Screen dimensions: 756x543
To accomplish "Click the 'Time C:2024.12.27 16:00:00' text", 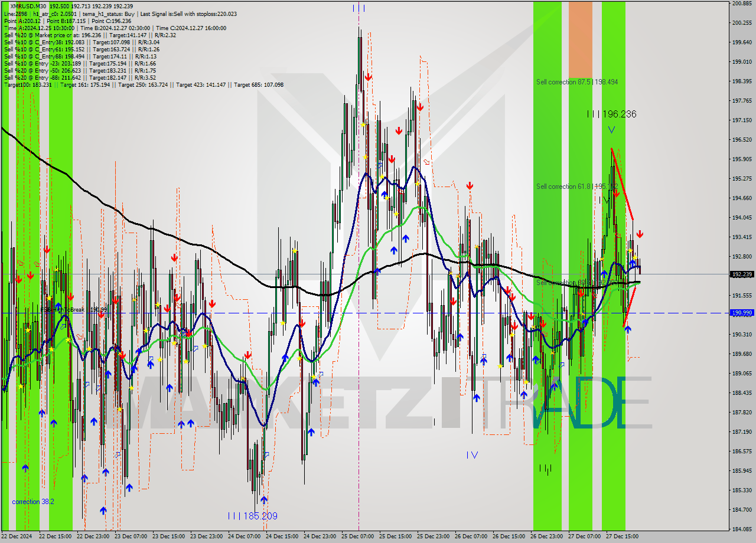I will point(193,28).
